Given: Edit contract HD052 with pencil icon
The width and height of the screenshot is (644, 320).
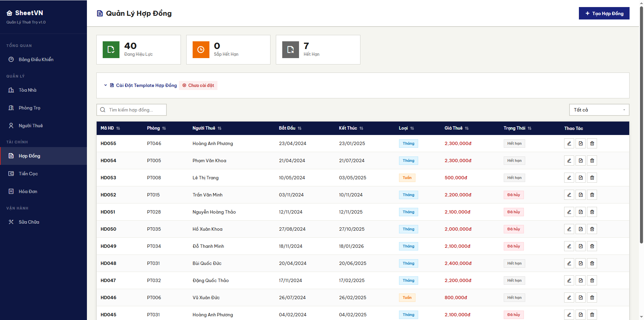Looking at the screenshot, I should pos(569,195).
